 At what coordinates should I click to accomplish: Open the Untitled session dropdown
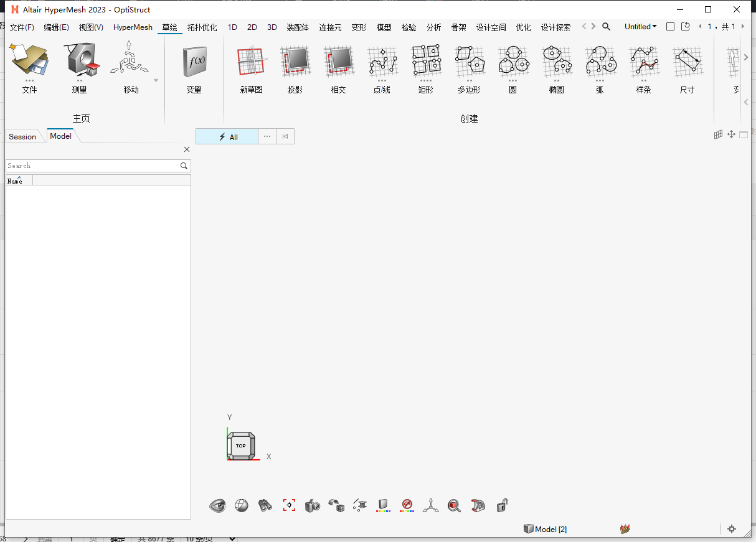pyautogui.click(x=640, y=26)
